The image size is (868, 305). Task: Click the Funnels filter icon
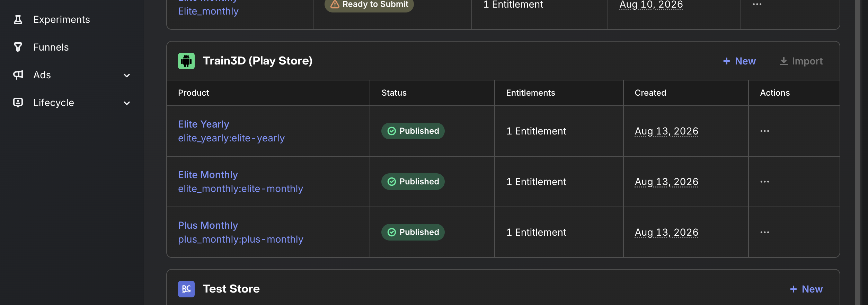coord(18,47)
